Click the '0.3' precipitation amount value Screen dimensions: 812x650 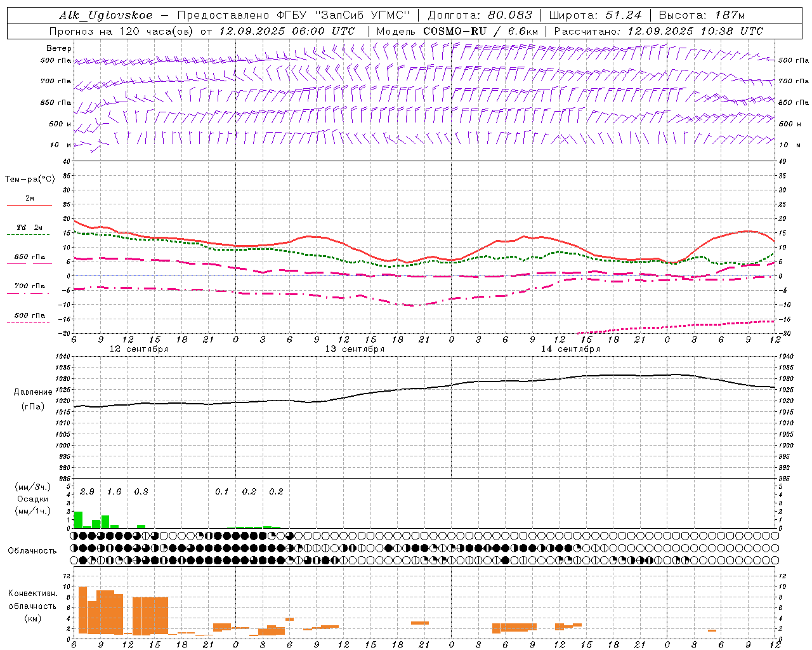pyautogui.click(x=141, y=492)
